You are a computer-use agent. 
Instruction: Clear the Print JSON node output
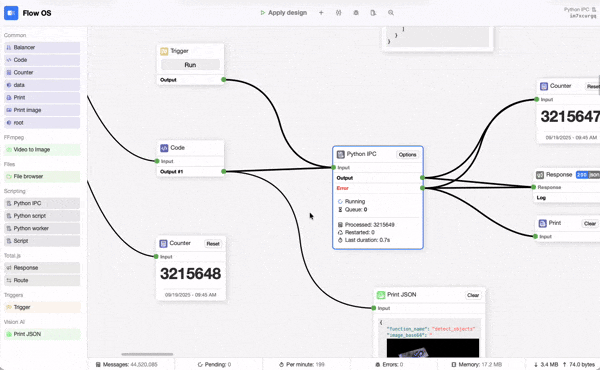[x=473, y=295]
